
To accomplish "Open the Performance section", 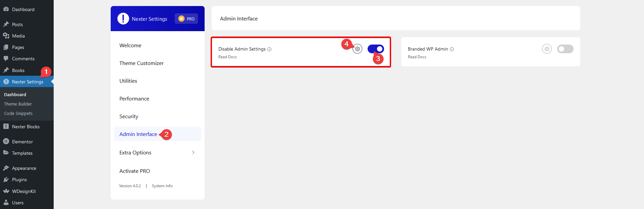I will coord(134,98).
